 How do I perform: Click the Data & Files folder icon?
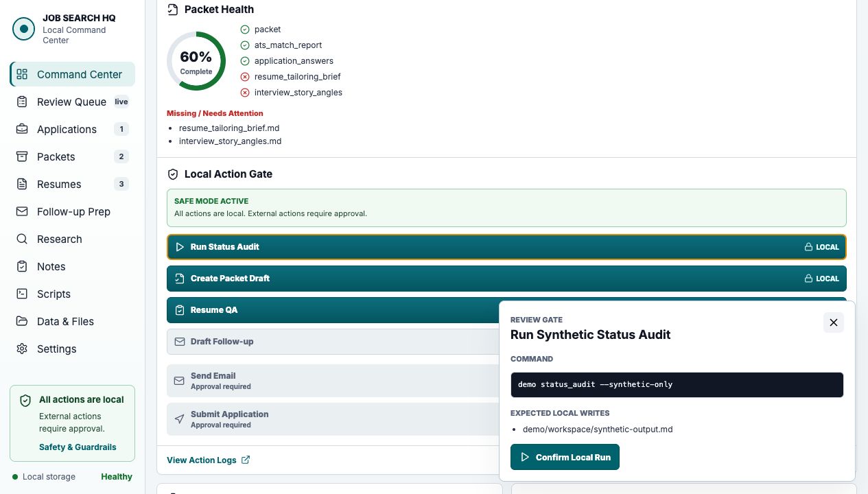[22, 321]
